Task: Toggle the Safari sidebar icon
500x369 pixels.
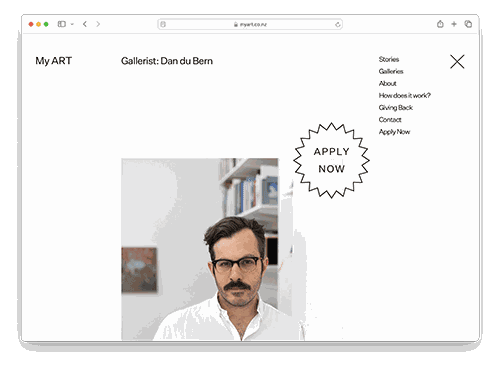Action: pos(62,24)
